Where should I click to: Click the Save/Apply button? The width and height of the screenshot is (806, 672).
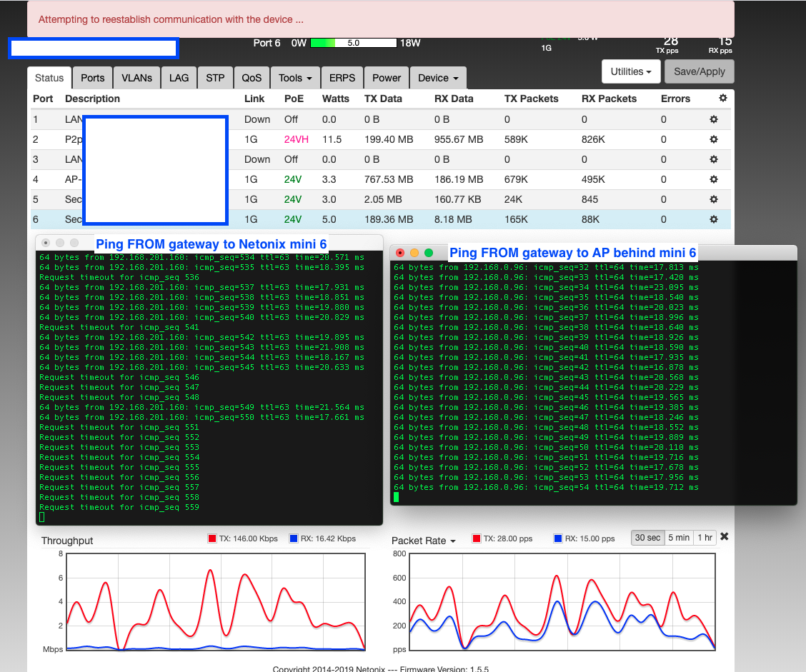tap(699, 71)
